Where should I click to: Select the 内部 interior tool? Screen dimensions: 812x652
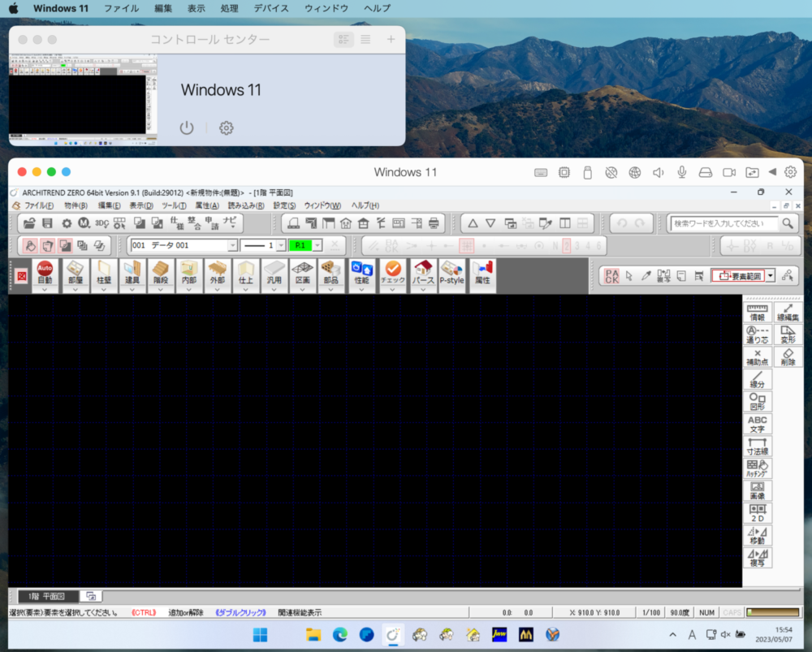pyautogui.click(x=189, y=272)
